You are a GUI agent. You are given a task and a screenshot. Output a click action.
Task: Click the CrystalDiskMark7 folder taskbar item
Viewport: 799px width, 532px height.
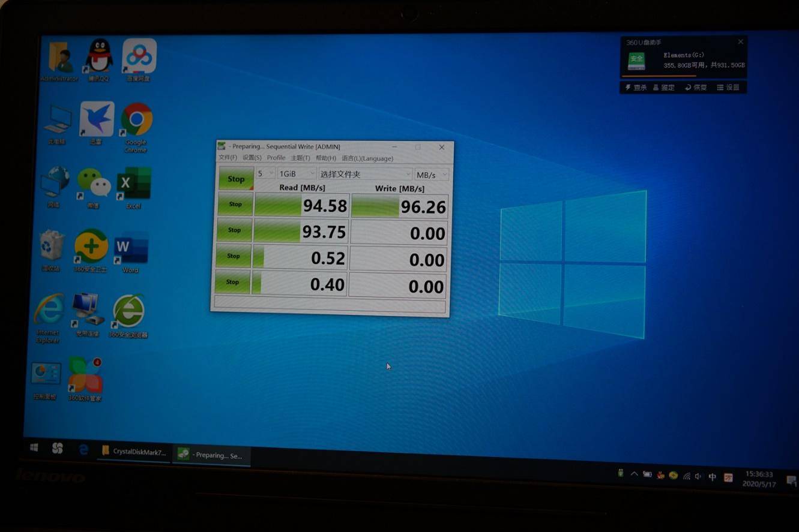(x=134, y=452)
